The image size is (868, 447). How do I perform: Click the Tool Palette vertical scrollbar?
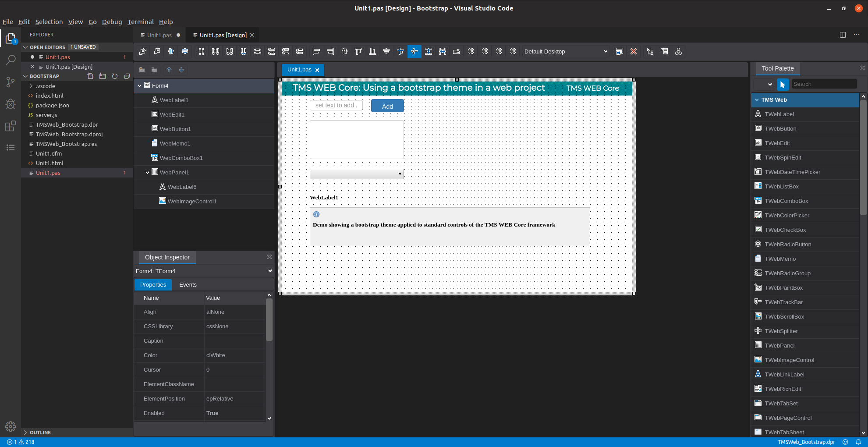[863, 158]
